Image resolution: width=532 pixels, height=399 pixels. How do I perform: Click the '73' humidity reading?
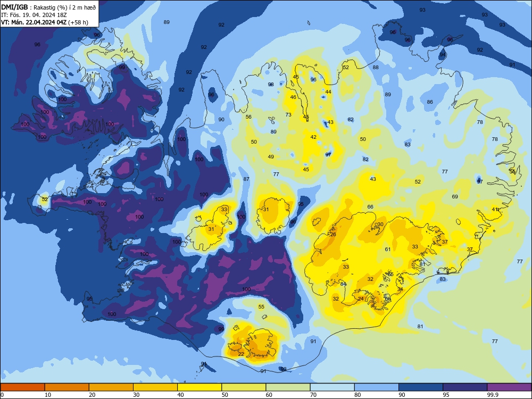point(288,115)
